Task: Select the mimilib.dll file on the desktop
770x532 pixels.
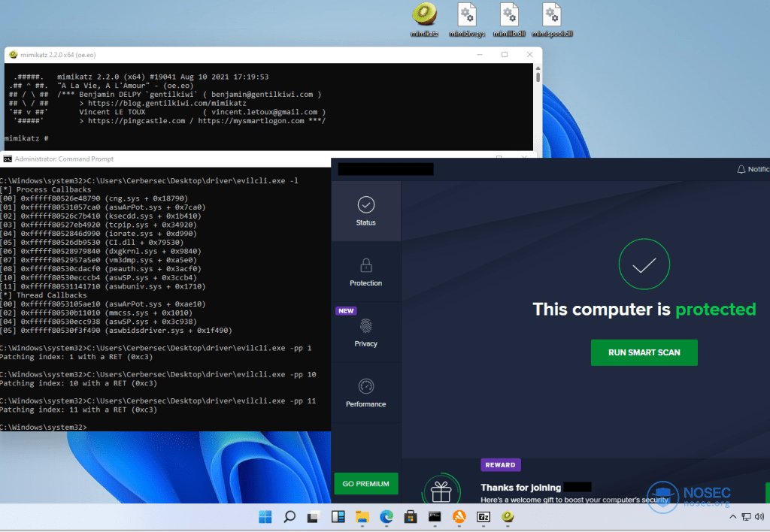Action: pos(509,20)
